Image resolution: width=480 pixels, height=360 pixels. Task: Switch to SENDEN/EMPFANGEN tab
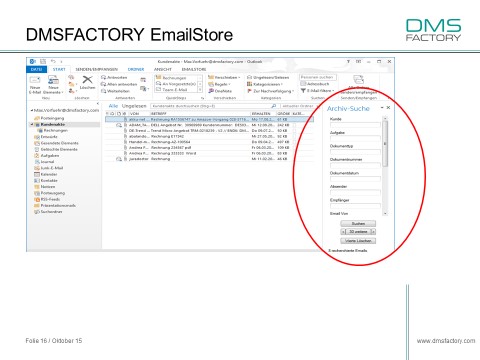point(96,69)
